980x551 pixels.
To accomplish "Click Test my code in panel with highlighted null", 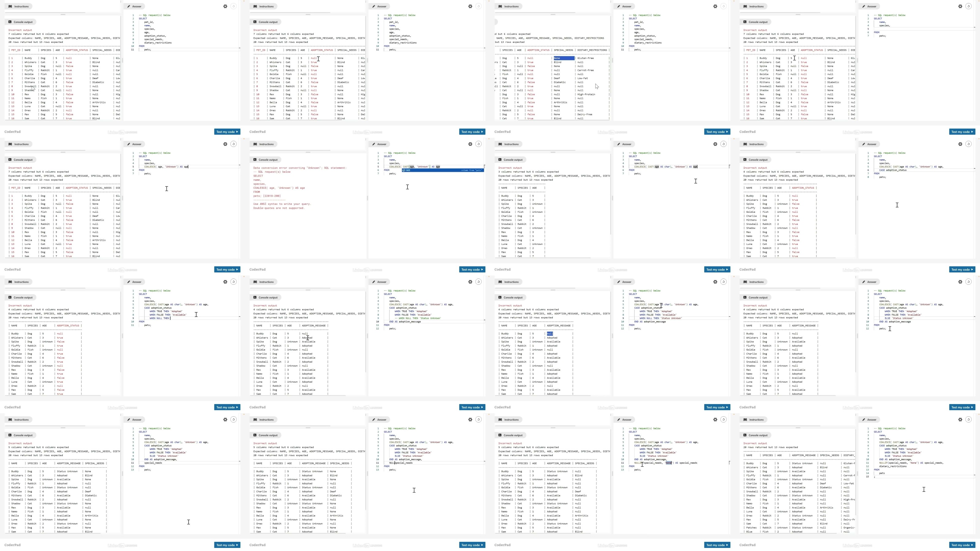I will click(717, 408).
